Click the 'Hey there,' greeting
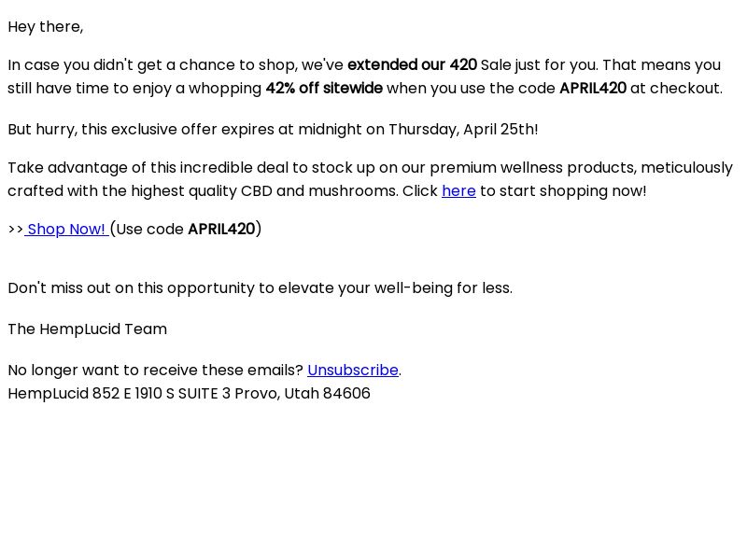 [46, 27]
